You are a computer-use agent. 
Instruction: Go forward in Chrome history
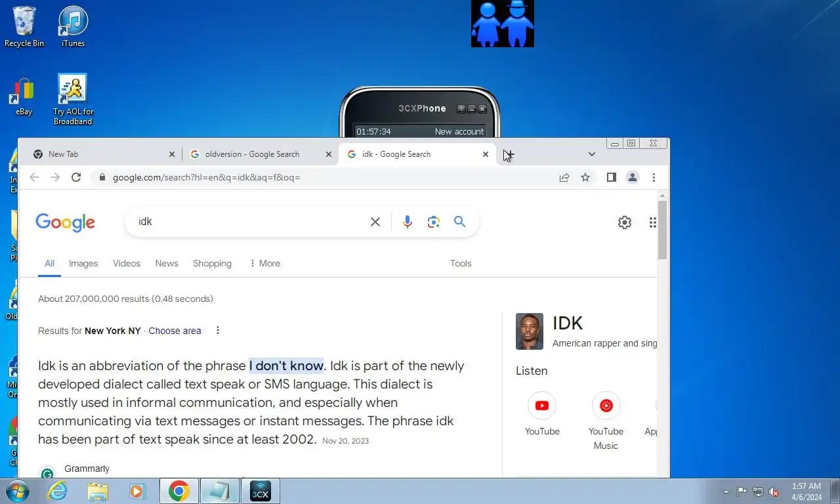(55, 177)
